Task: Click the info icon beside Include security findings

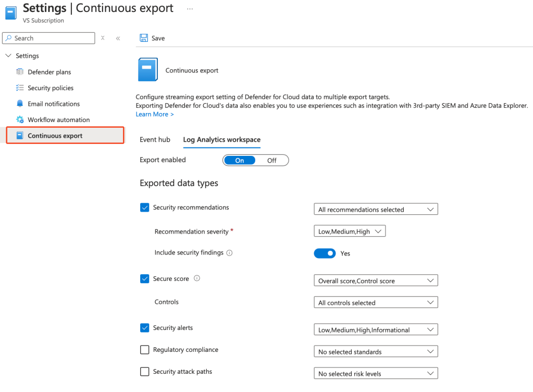Action: tap(230, 253)
